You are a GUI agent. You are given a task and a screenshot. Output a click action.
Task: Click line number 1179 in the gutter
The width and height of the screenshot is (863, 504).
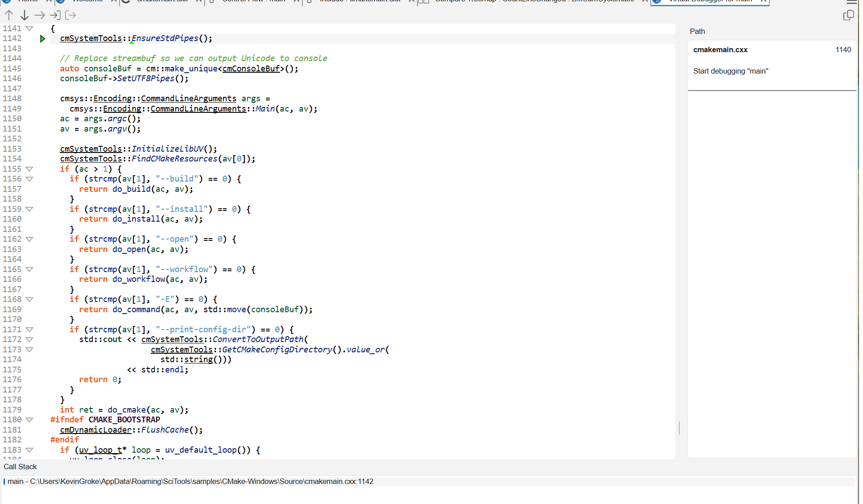(12, 410)
